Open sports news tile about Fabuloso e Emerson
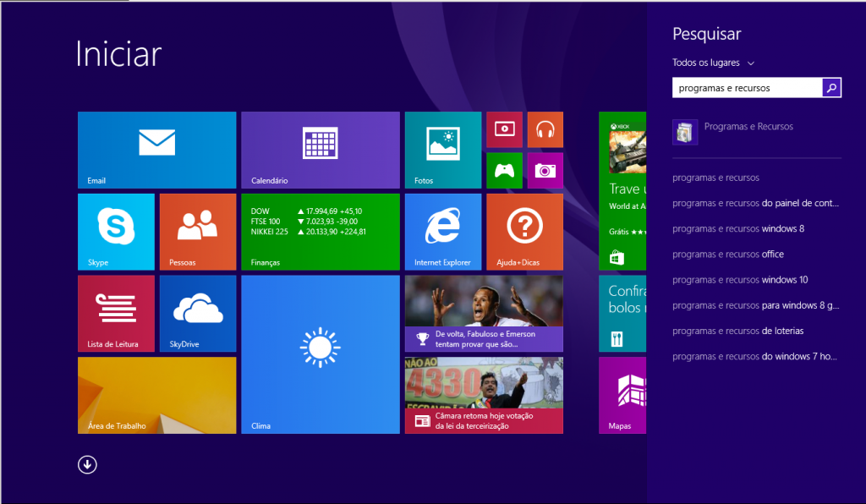Image resolution: width=866 pixels, height=504 pixels. (x=484, y=314)
